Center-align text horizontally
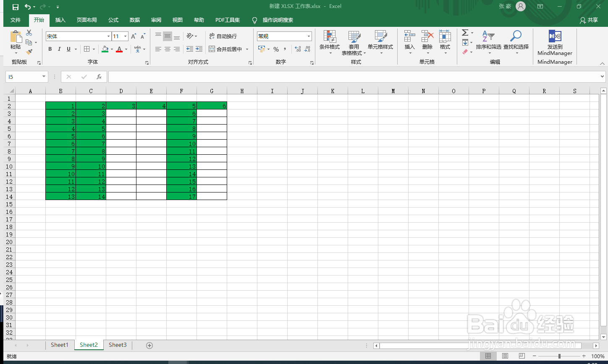 [167, 49]
